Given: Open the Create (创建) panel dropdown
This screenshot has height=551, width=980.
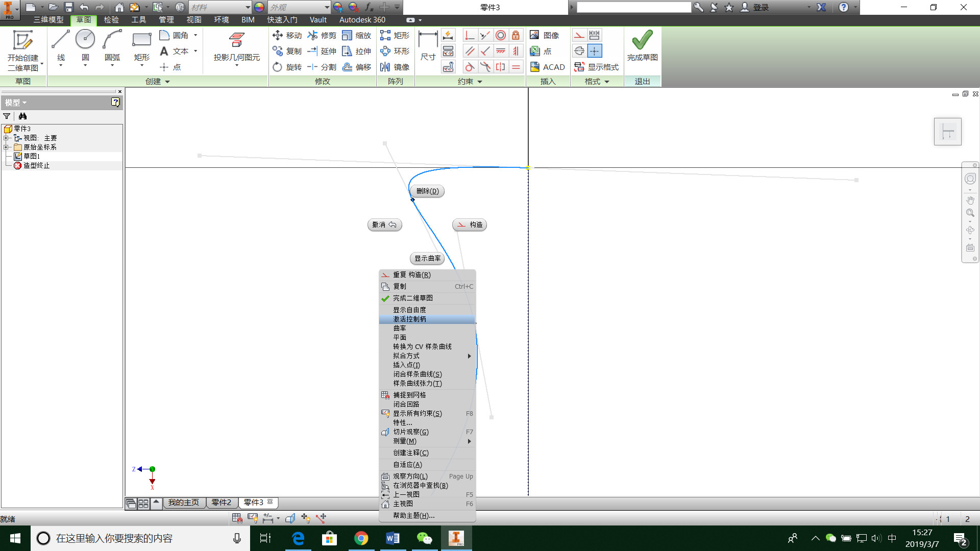Looking at the screenshot, I should 157,81.
